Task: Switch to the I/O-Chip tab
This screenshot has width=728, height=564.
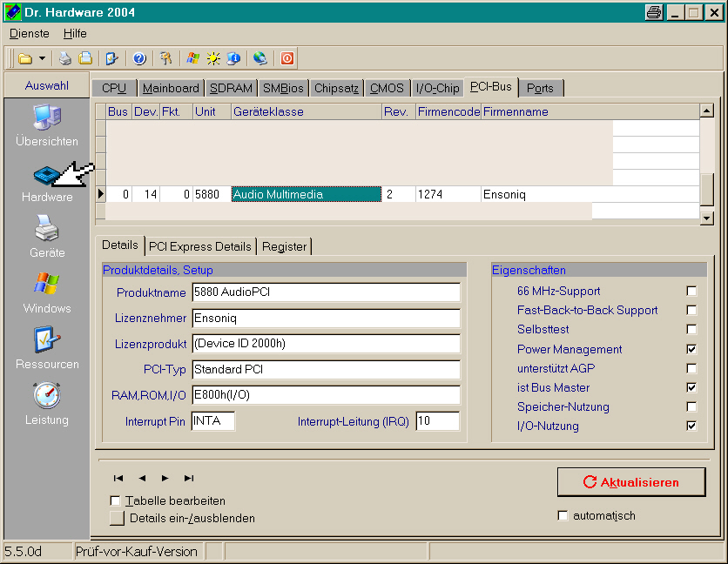Action: pyautogui.click(x=438, y=88)
